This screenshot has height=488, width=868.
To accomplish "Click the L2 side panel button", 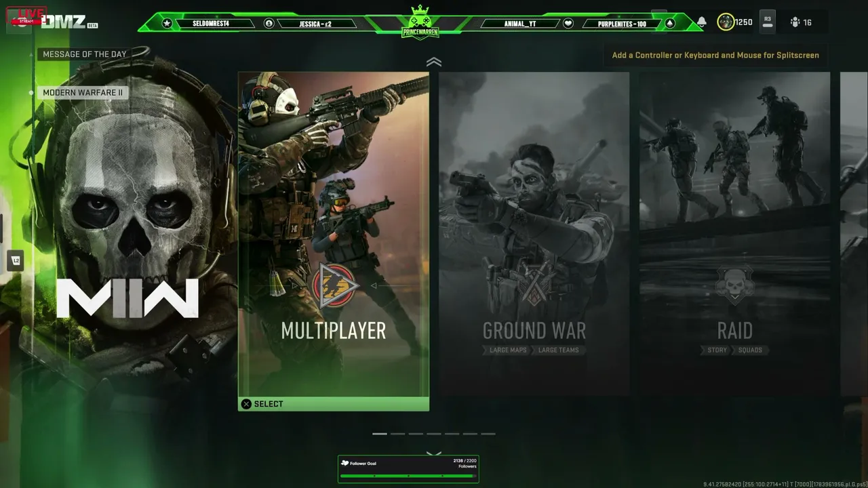I will pyautogui.click(x=16, y=260).
